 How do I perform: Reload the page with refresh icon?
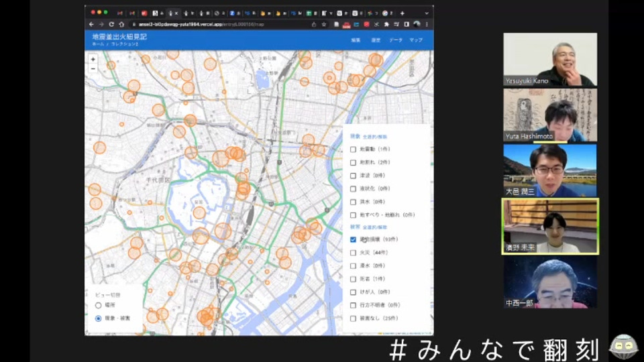(111, 25)
